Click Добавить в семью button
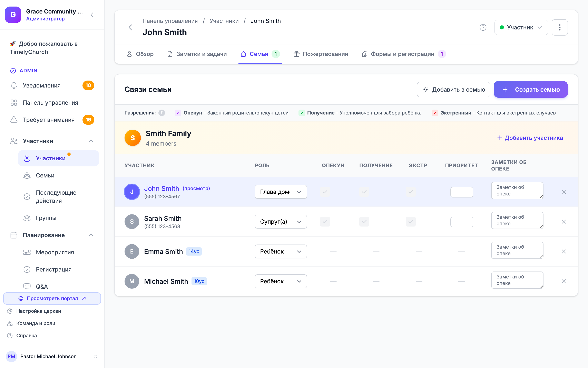 click(x=453, y=90)
